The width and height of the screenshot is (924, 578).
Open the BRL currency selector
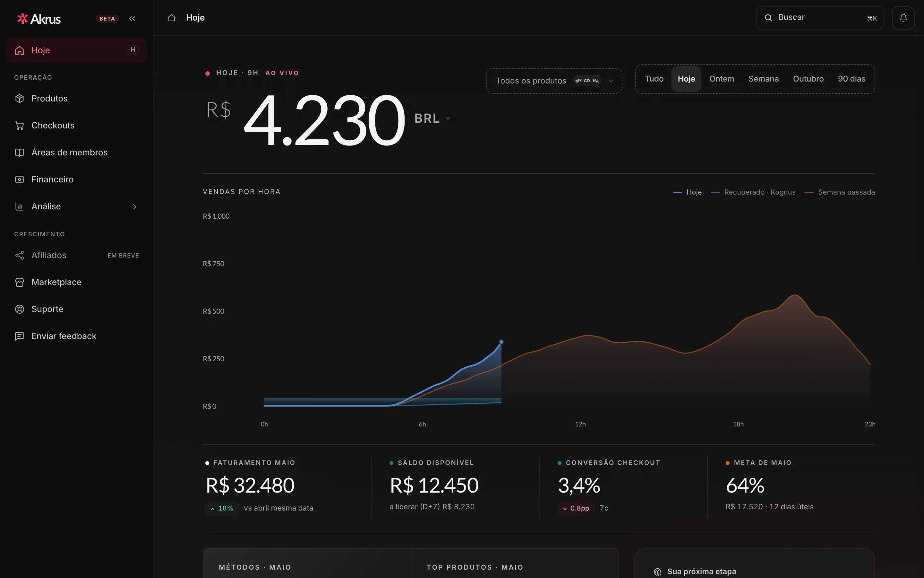click(432, 118)
